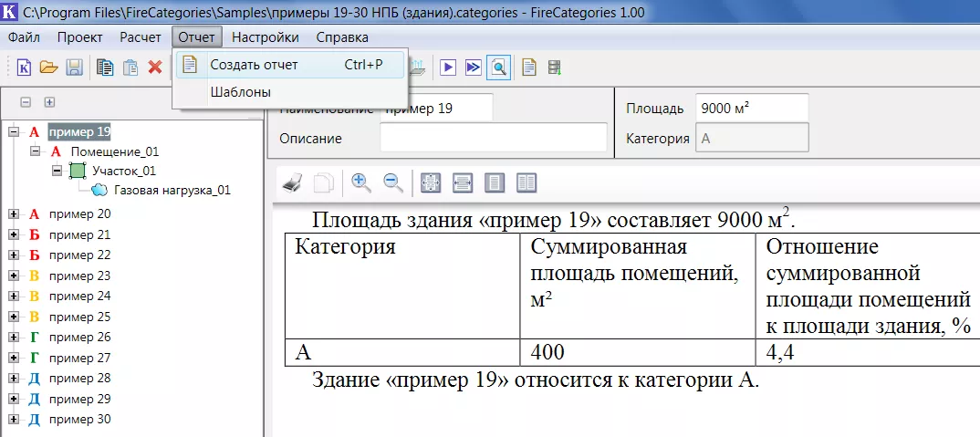Viewport: 980px width, 437px height.
Task: Expand all tree nodes with plus button
Action: 50,103
